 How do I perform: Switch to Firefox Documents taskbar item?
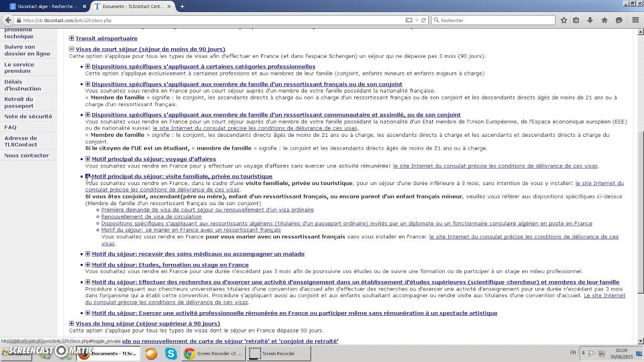(x=108, y=353)
